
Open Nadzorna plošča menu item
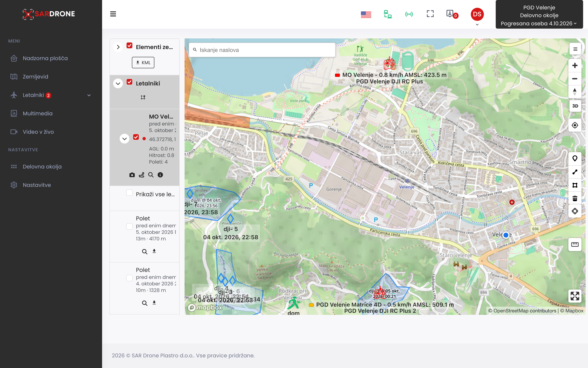[x=45, y=58]
